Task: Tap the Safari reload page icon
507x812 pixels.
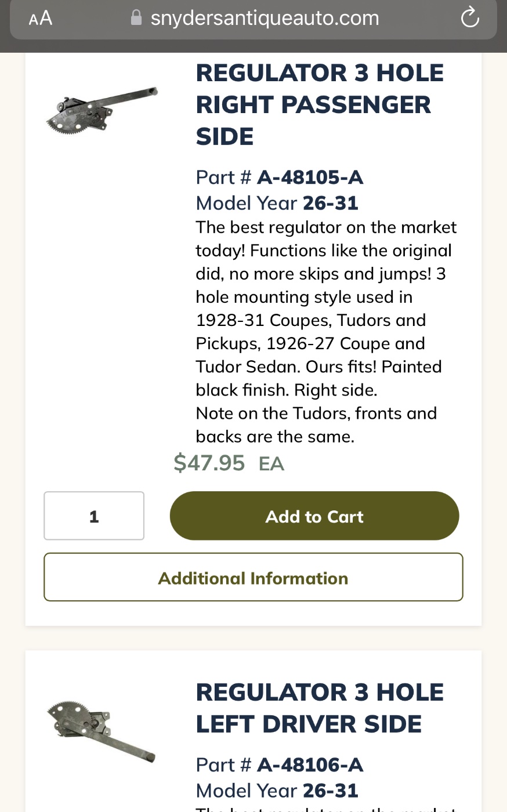Action: coord(469,18)
